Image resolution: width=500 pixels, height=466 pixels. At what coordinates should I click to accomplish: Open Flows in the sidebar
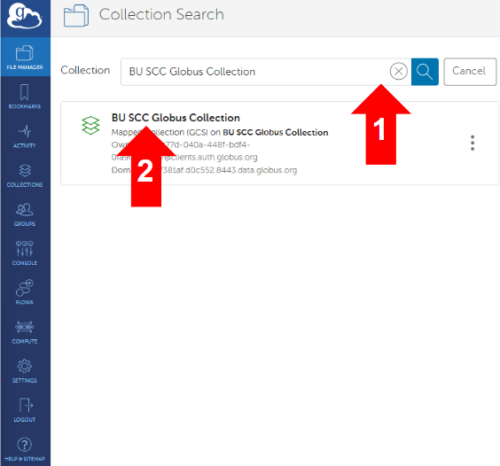pos(25,292)
